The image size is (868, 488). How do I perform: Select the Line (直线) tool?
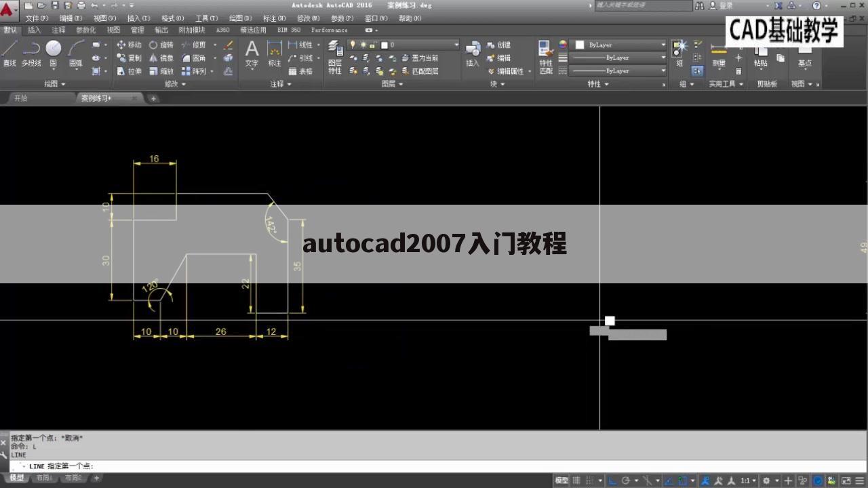[x=9, y=54]
